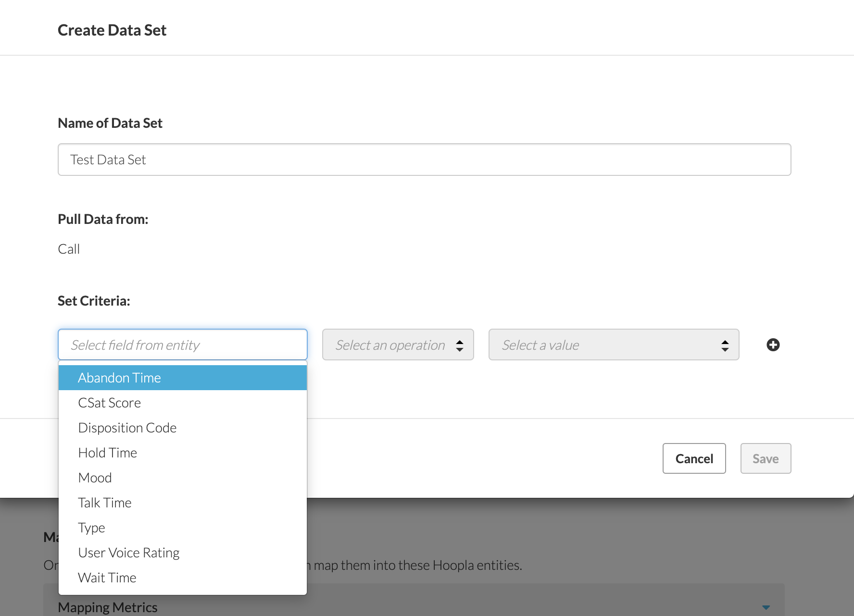Click the Select field from entity box
The image size is (854, 616).
pos(183,345)
